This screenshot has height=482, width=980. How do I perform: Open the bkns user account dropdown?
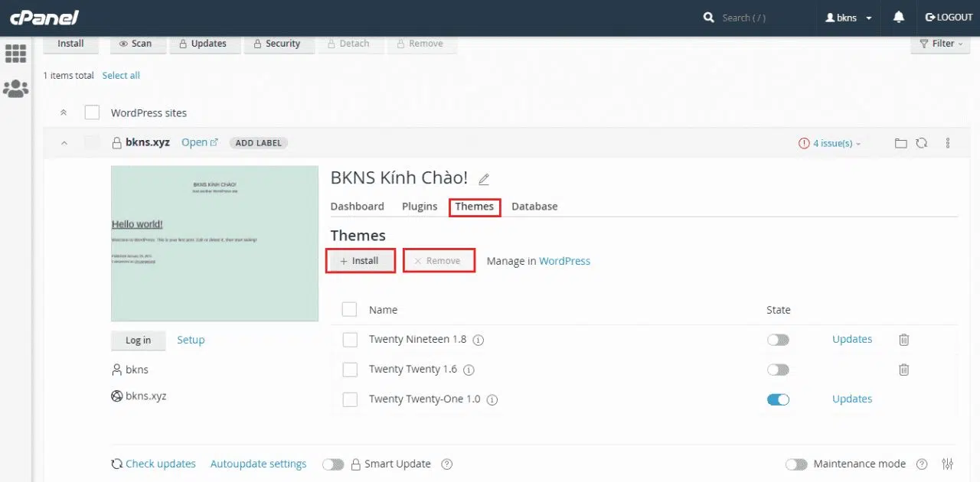coord(848,18)
